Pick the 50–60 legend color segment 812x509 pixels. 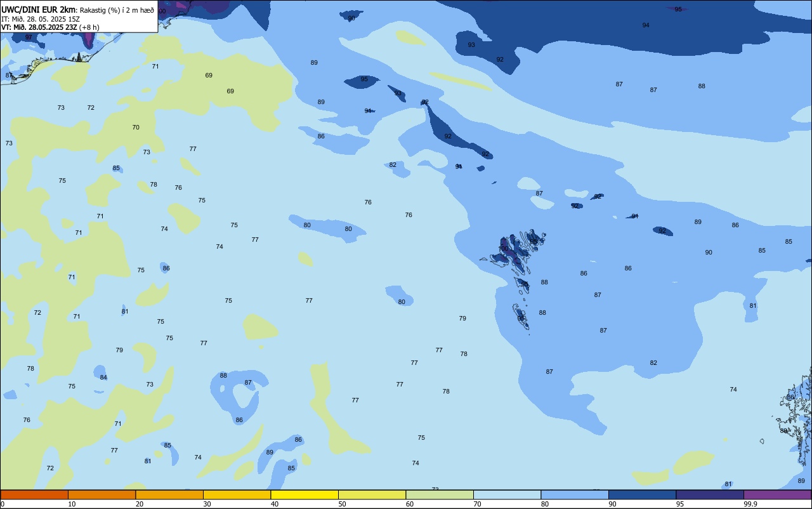click(x=372, y=494)
